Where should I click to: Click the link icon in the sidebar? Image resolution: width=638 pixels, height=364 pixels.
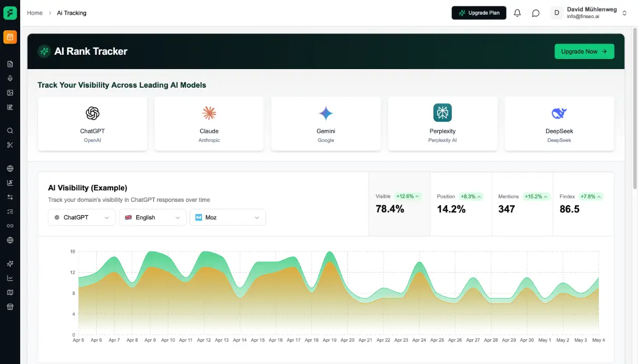pyautogui.click(x=10, y=225)
